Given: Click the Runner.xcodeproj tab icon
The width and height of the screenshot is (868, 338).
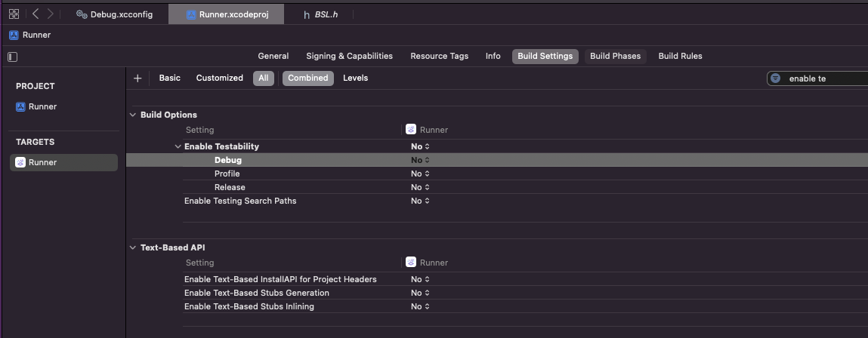Looking at the screenshot, I should click(191, 14).
